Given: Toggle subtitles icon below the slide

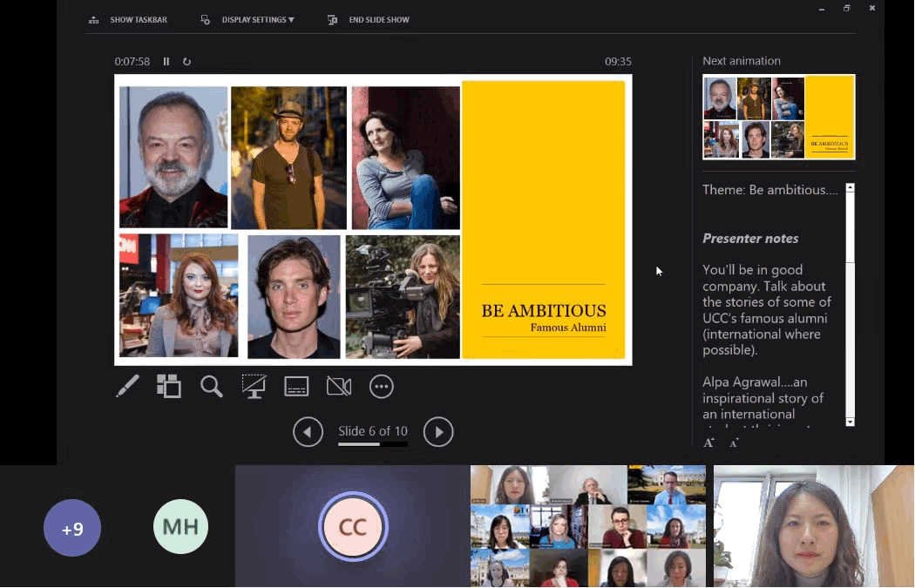Looking at the screenshot, I should coord(296,387).
